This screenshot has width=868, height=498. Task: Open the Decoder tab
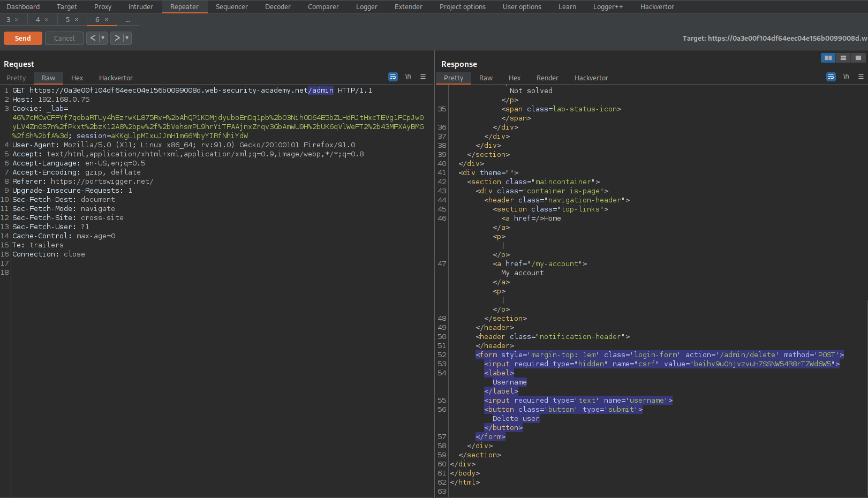278,7
